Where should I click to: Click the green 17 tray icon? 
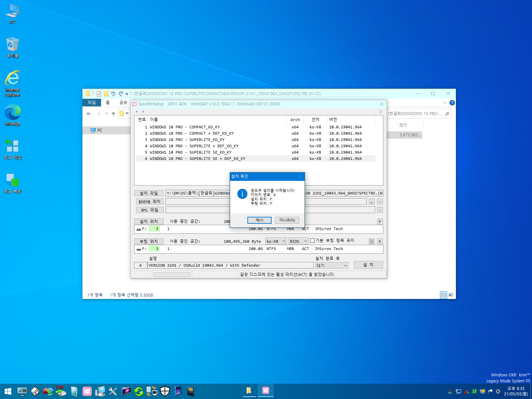(x=474, y=391)
